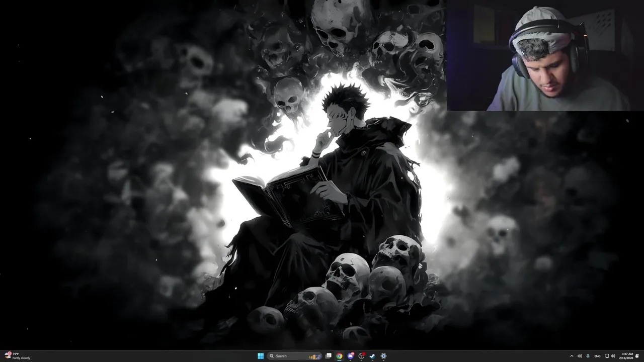Open volume control beside the clock
This screenshot has width=644, height=362.
613,356
